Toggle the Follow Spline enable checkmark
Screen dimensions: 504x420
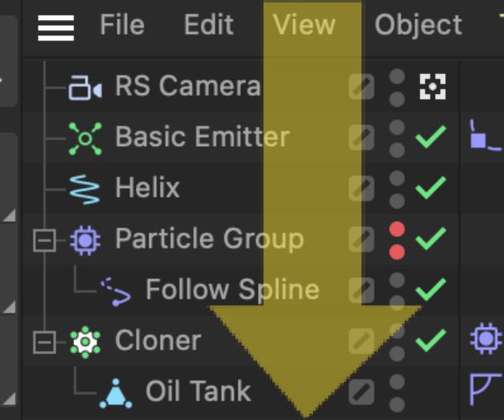click(x=431, y=290)
